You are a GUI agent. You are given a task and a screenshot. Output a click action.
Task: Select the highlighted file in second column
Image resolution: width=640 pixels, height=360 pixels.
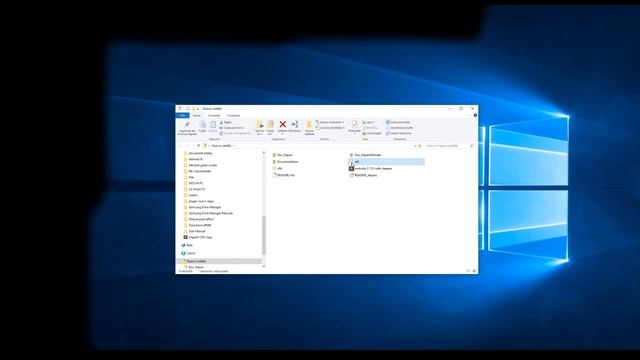click(386, 162)
